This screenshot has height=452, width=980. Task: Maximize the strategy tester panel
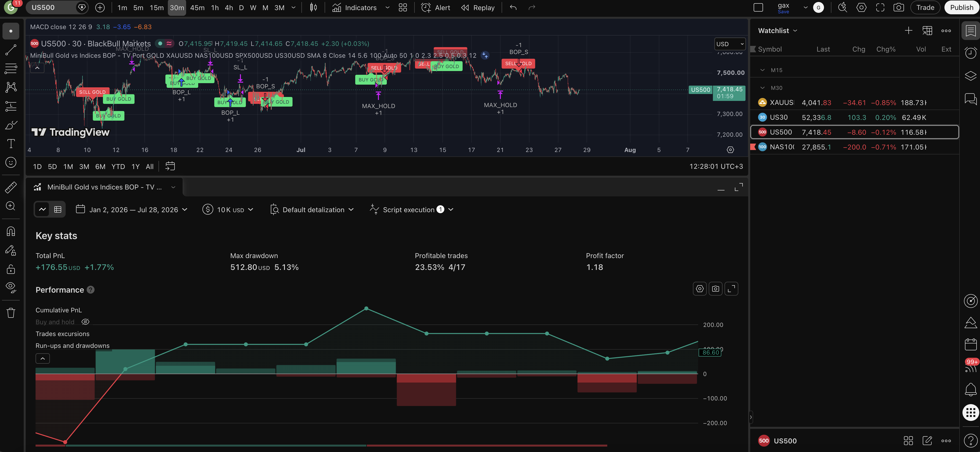[x=738, y=188]
